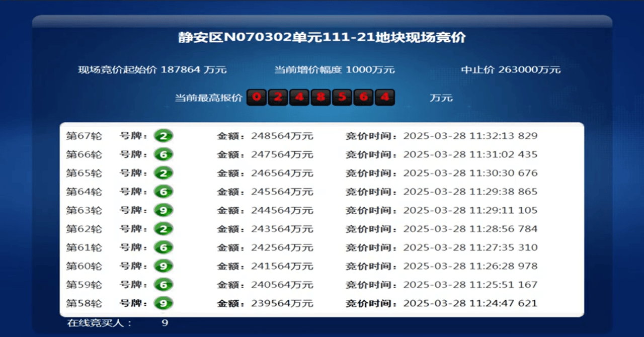The height and width of the screenshot is (337, 644).
Task: Select the red digit 5 tile
Action: [x=342, y=97]
